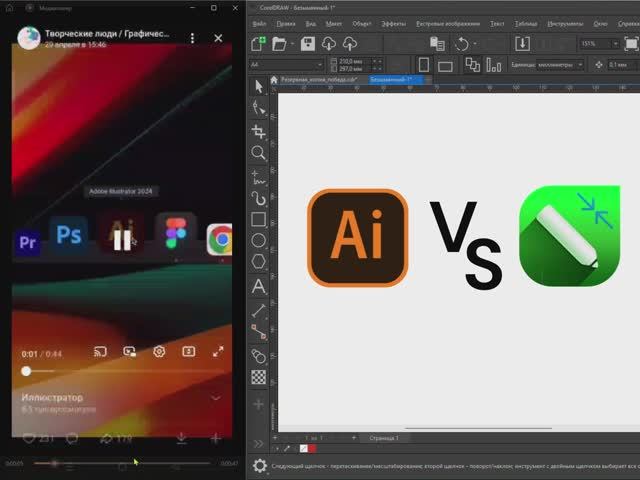Expand video description chevron near Иллюстратор
Viewport: 640px width, 480px height.
click(x=216, y=397)
